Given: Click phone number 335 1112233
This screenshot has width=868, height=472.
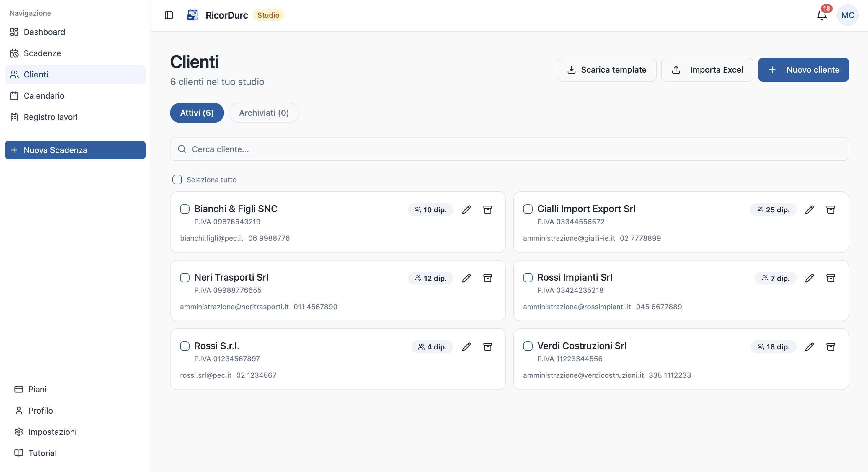Looking at the screenshot, I should pos(670,375).
